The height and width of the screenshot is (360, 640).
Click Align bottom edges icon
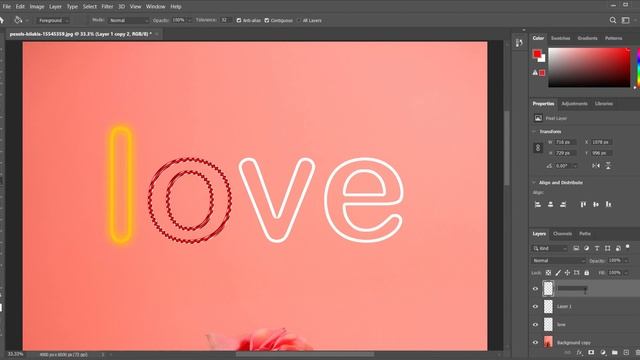(x=609, y=204)
